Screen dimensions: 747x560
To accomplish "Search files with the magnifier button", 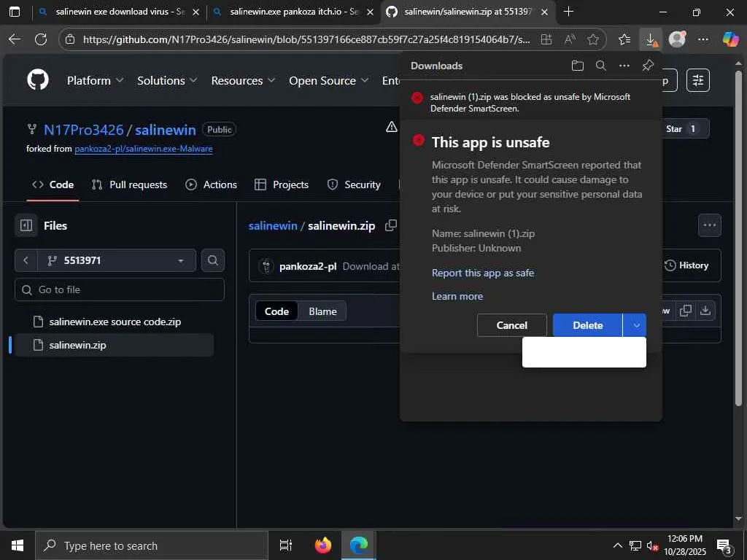I will click(x=212, y=260).
